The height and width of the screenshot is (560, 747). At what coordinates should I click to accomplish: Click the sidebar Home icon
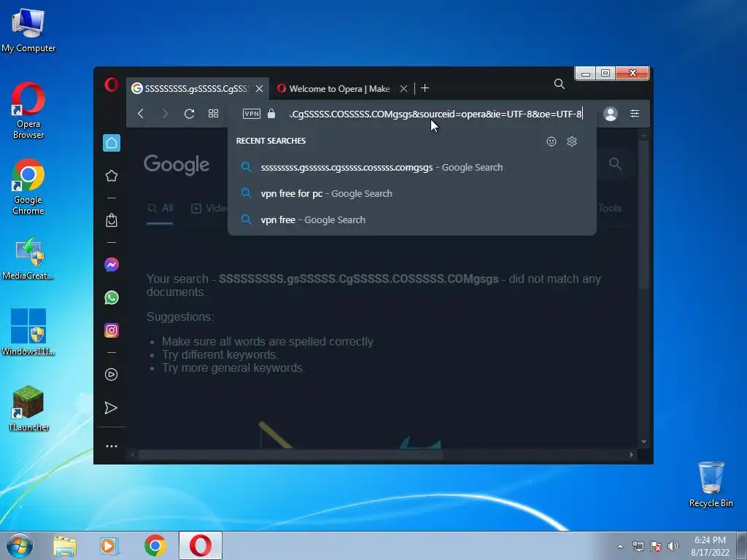point(112,143)
